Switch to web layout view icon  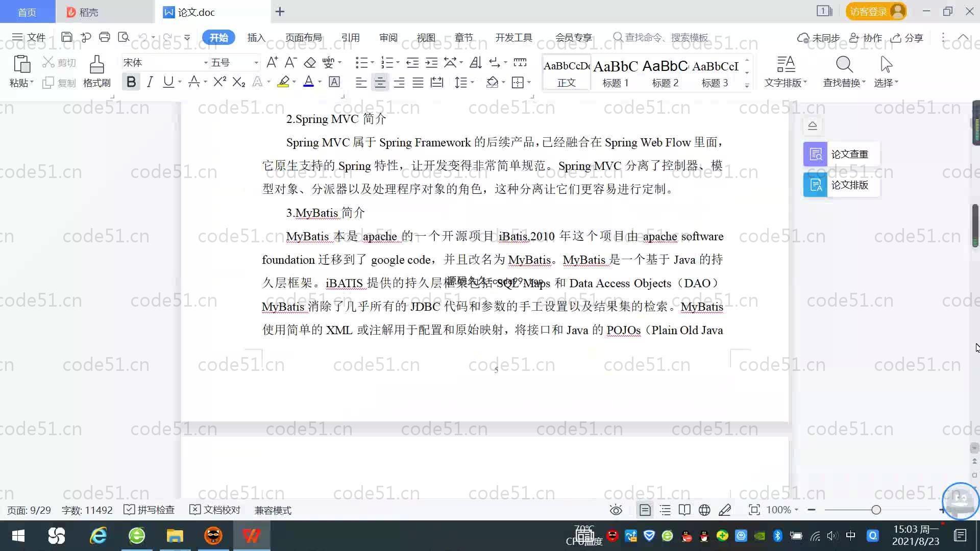click(704, 510)
